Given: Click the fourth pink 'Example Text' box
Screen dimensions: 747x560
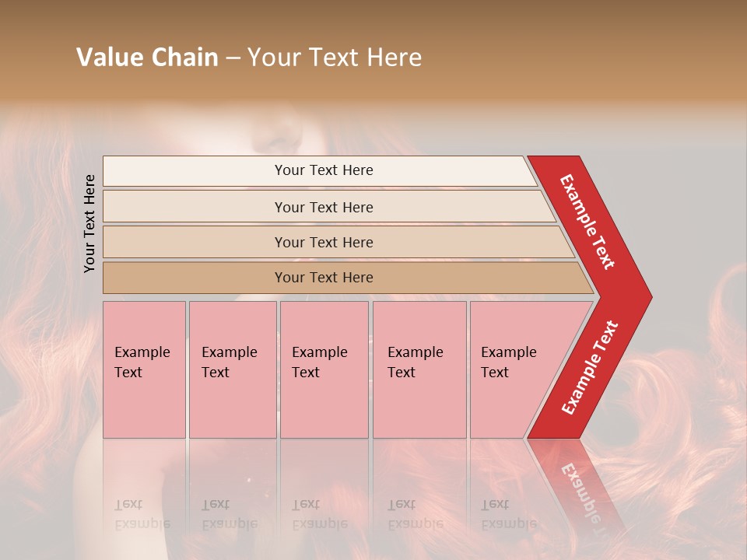Looking at the screenshot, I should pyautogui.click(x=419, y=369).
